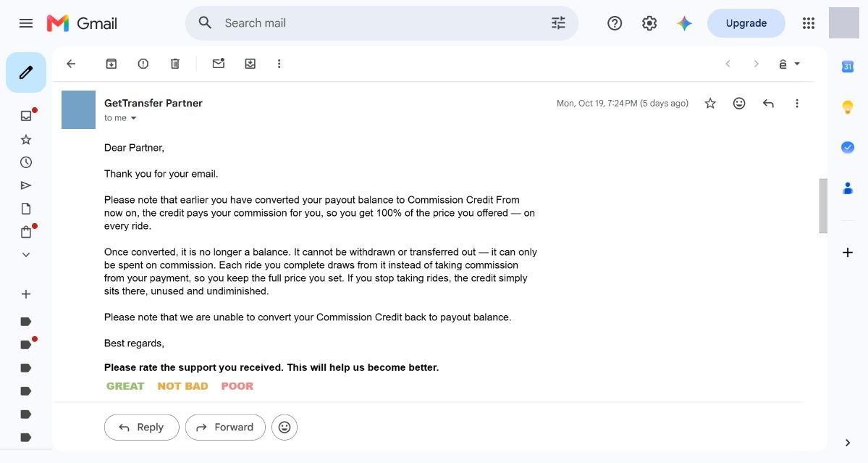868x463 pixels.
Task: Open the input tools dropdown arrow
Action: [797, 64]
